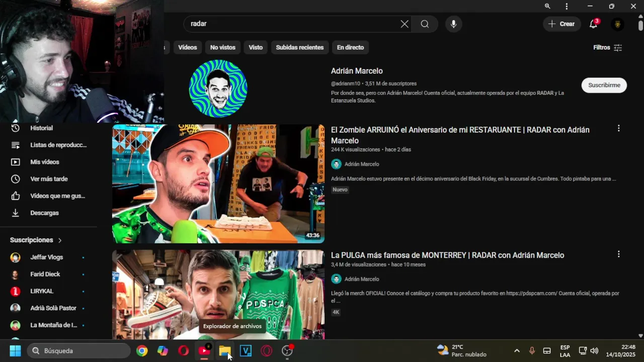Open options menu for La PULGA video
Viewport: 644px width, 362px height.
(x=618, y=254)
